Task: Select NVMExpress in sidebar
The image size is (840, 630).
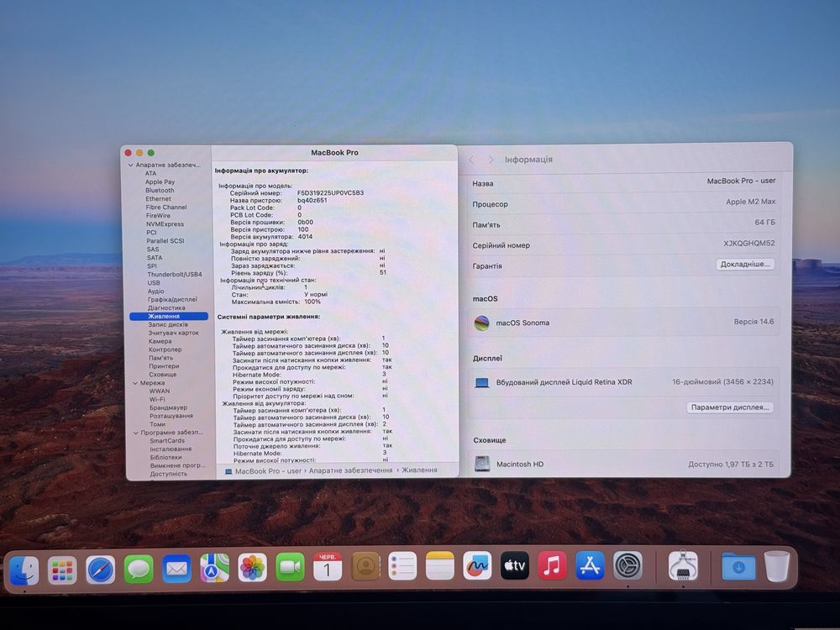Action: point(165,224)
